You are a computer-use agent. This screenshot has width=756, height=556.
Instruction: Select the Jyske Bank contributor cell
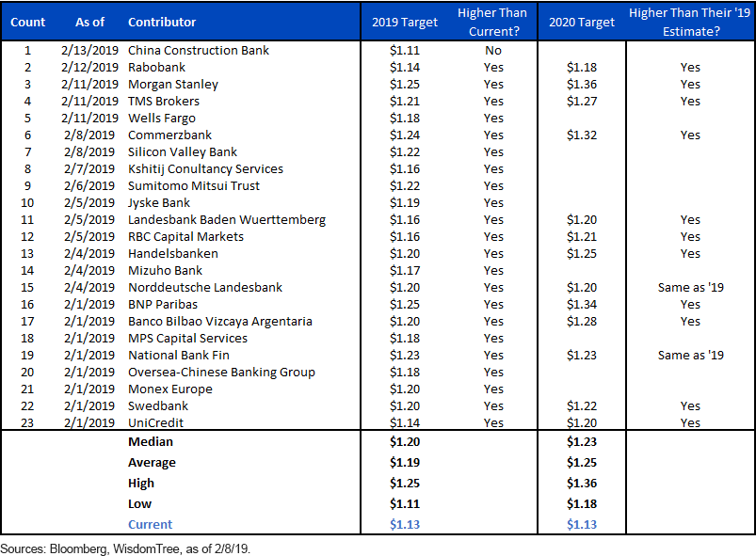coord(159,202)
